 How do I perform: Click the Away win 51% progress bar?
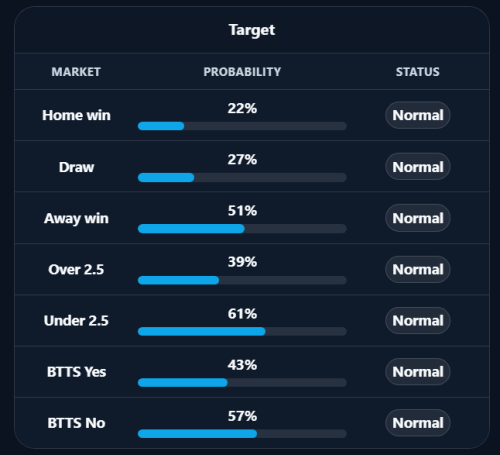pos(242,229)
